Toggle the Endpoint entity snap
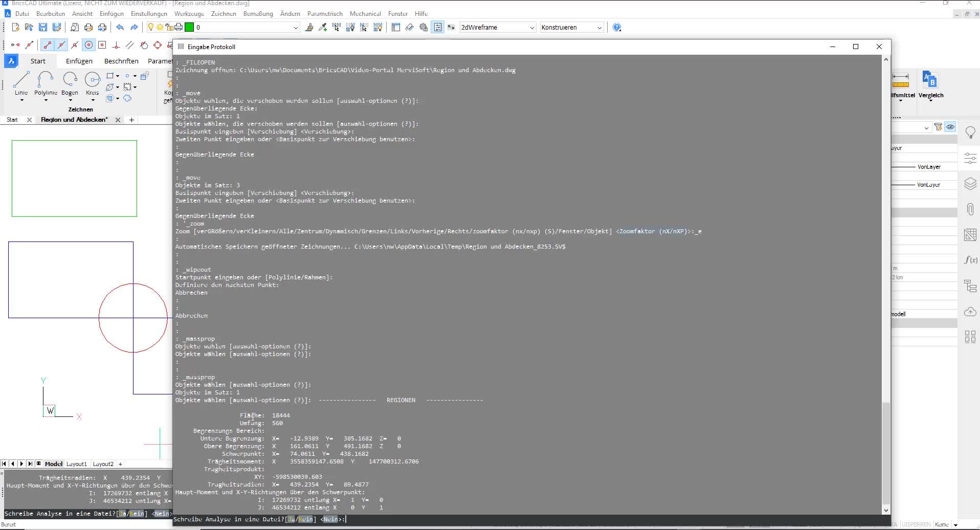The width and height of the screenshot is (980, 530). [47, 45]
